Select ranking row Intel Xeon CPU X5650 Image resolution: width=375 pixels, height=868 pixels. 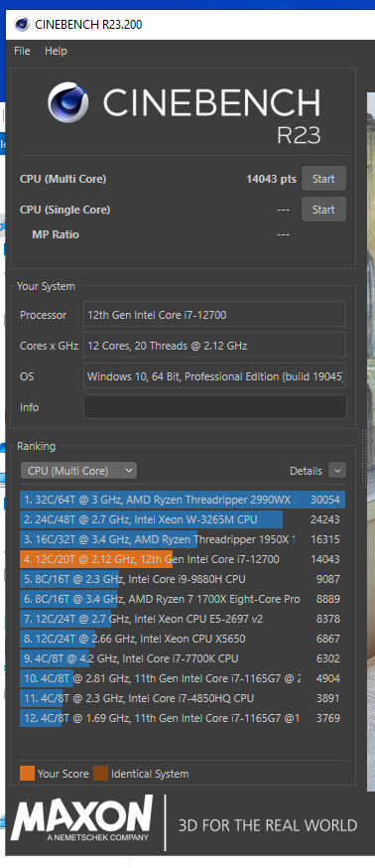pos(183,639)
